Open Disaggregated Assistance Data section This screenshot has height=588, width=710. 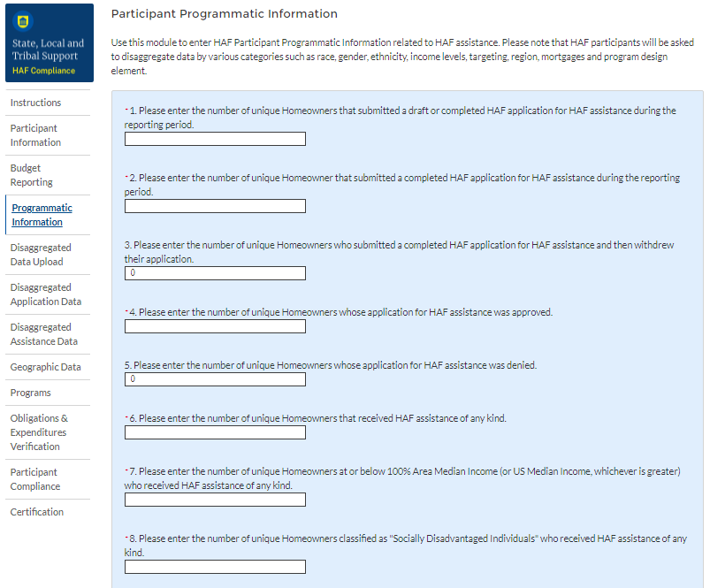(44, 334)
